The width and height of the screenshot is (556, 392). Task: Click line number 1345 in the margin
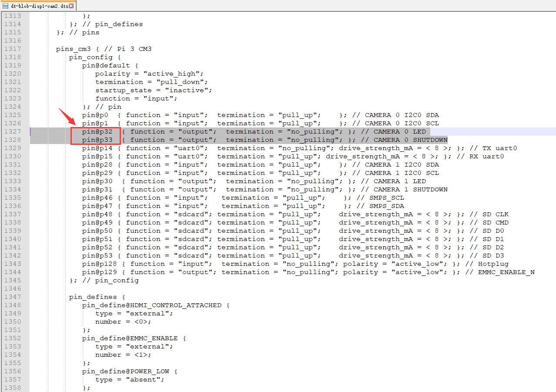click(x=12, y=280)
